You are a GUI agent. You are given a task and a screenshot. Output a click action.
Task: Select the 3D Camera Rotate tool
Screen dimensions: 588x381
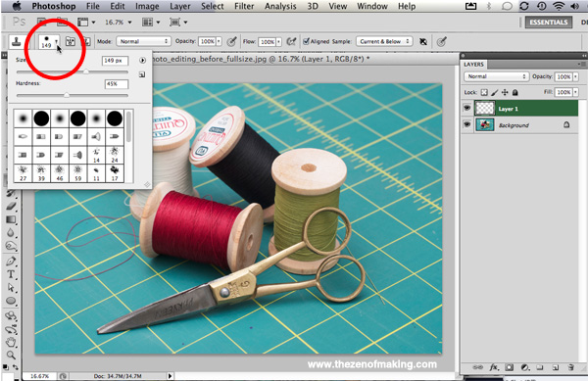pos(11,329)
